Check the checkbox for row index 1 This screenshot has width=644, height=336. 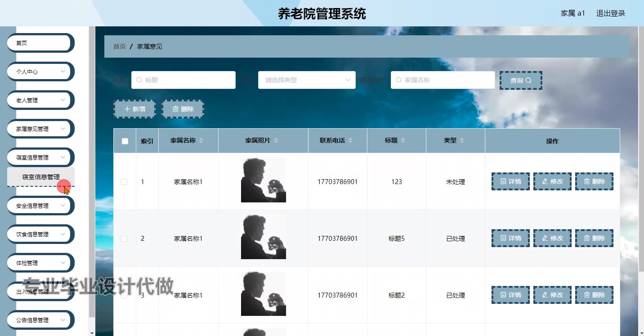124,182
